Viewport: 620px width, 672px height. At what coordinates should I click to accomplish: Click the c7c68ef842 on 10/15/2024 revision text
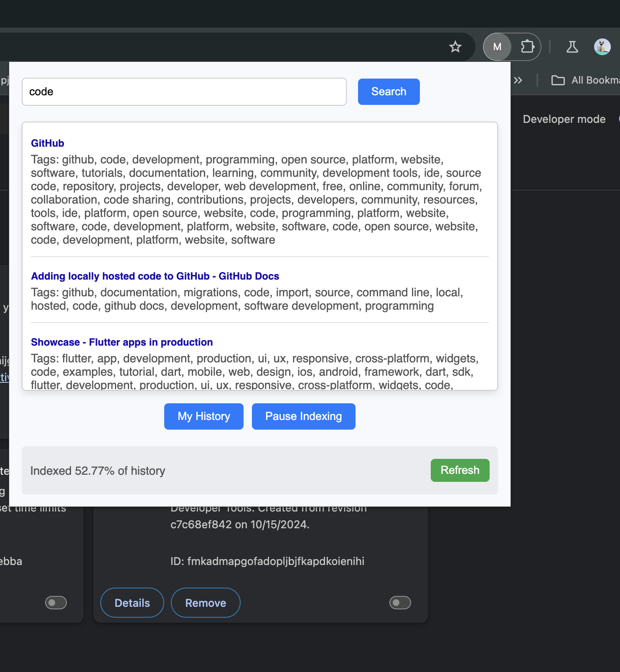(240, 524)
